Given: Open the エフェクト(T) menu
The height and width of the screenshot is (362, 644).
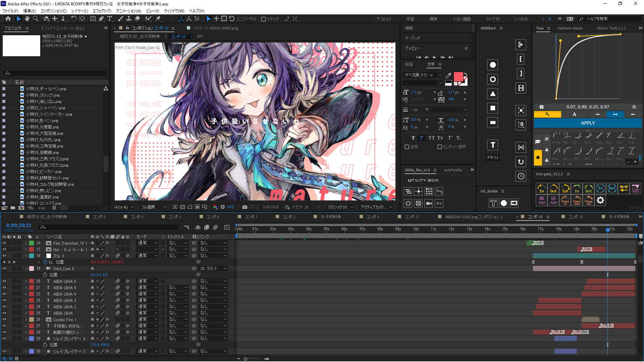Looking at the screenshot, I should (x=102, y=11).
